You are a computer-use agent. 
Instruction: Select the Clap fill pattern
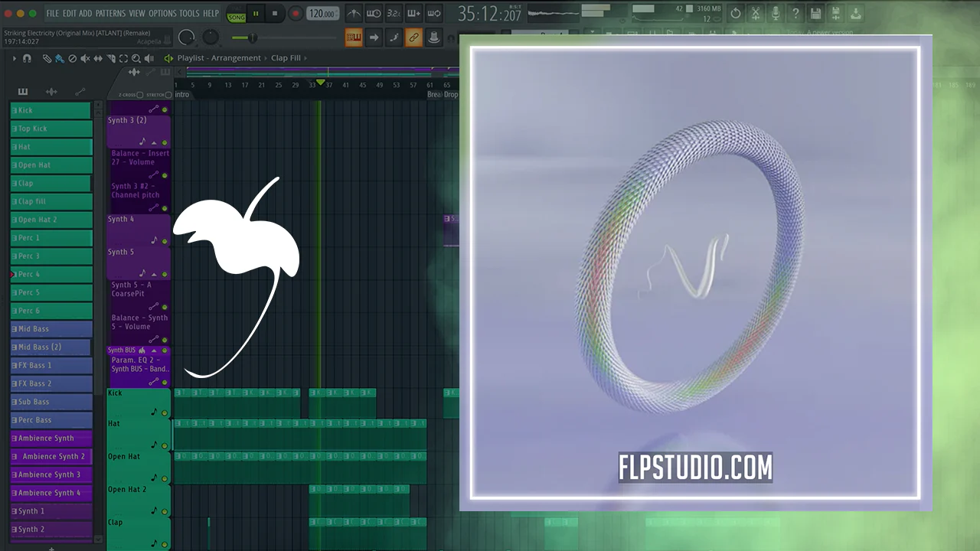pos(51,201)
